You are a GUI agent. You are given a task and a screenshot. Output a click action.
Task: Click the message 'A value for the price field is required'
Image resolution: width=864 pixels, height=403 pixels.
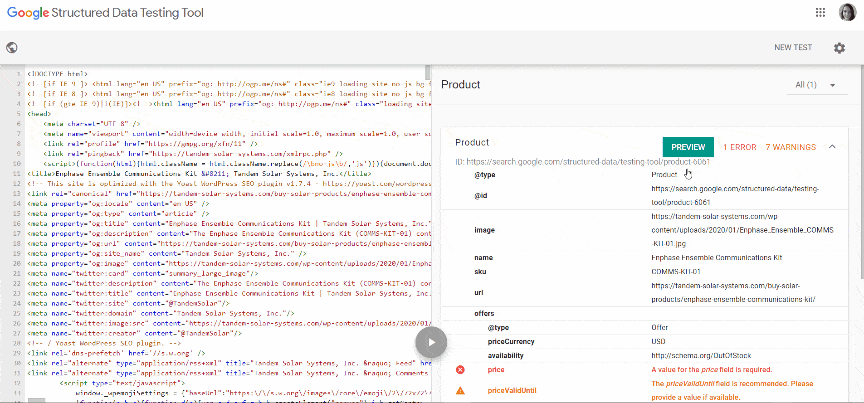(x=711, y=369)
